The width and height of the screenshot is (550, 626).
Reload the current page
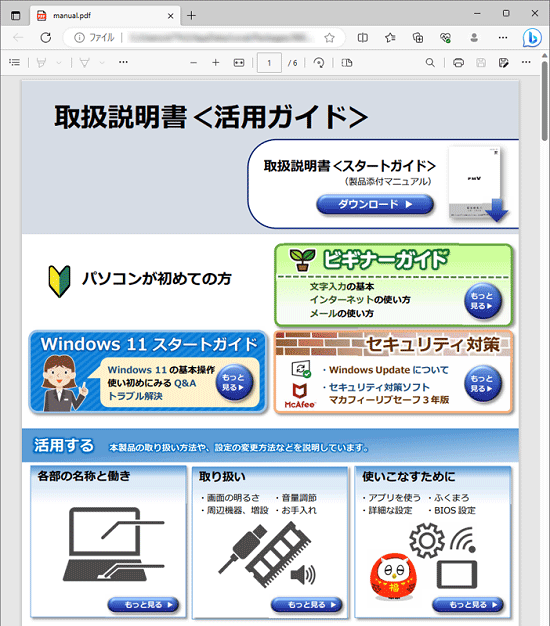pos(46,38)
